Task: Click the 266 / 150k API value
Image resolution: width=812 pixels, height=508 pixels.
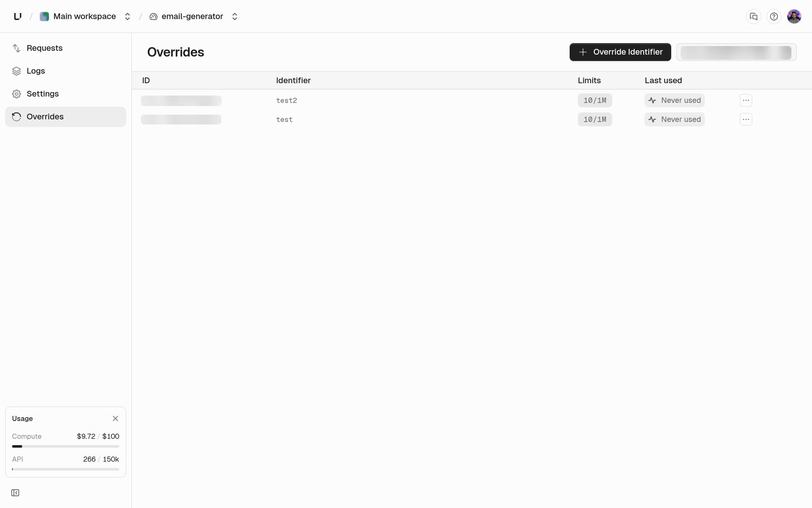Action: point(101,459)
